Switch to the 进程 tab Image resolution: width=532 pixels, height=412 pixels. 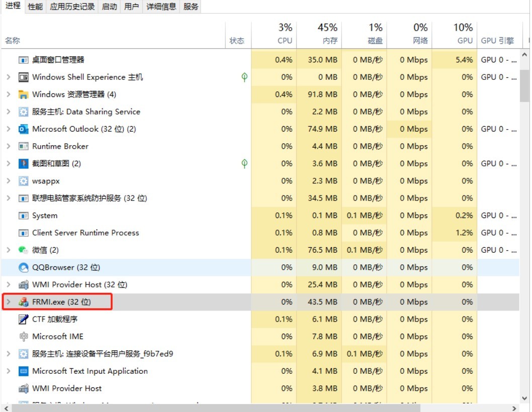click(13, 6)
